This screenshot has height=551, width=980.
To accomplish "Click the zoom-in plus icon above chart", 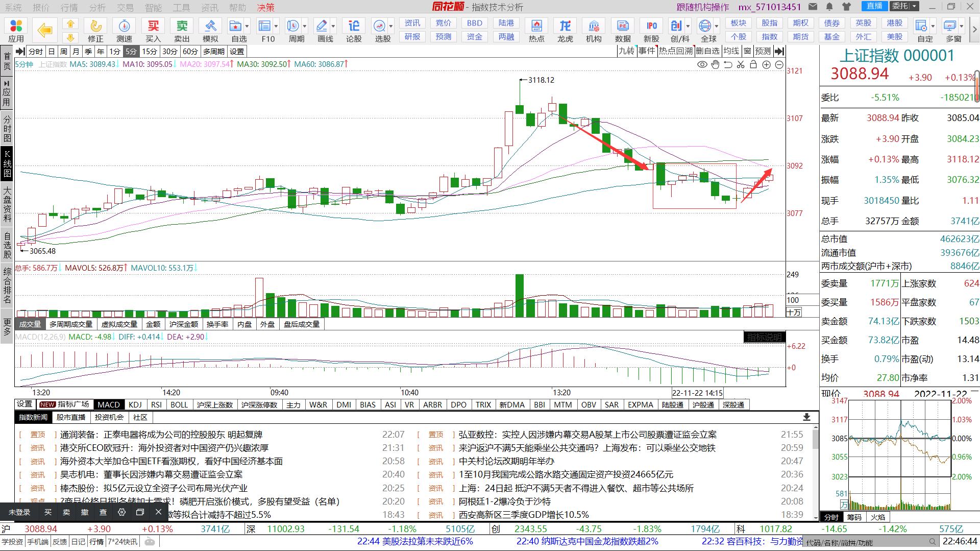I will 766,64.
